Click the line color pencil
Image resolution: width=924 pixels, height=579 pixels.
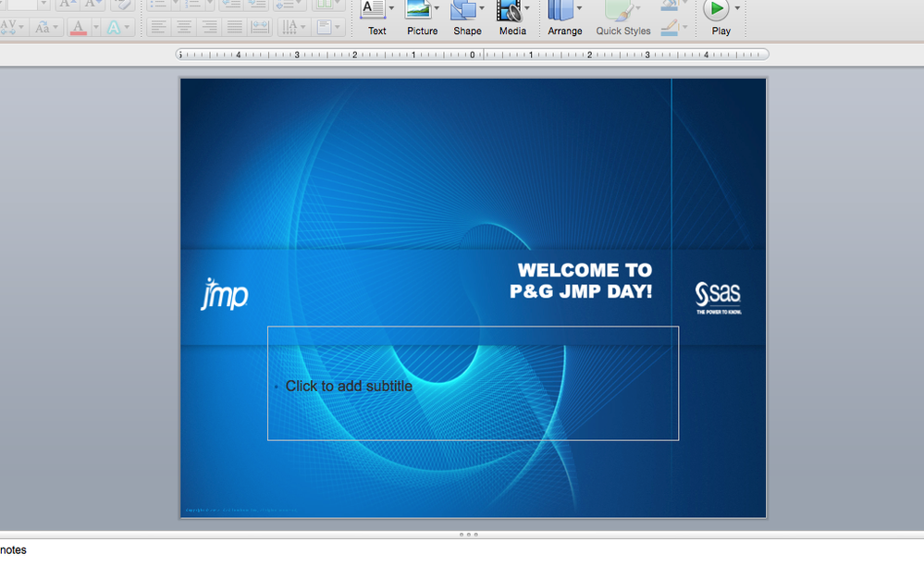pyautogui.click(x=669, y=29)
